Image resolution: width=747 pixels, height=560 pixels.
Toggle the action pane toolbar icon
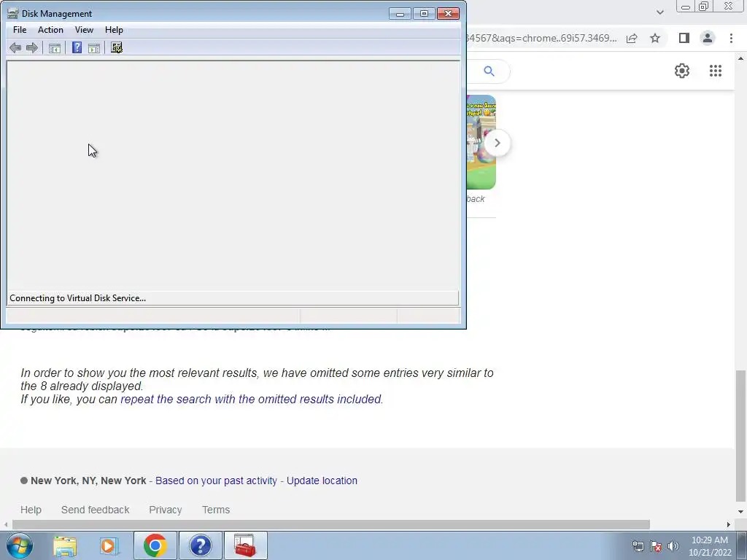coord(94,47)
